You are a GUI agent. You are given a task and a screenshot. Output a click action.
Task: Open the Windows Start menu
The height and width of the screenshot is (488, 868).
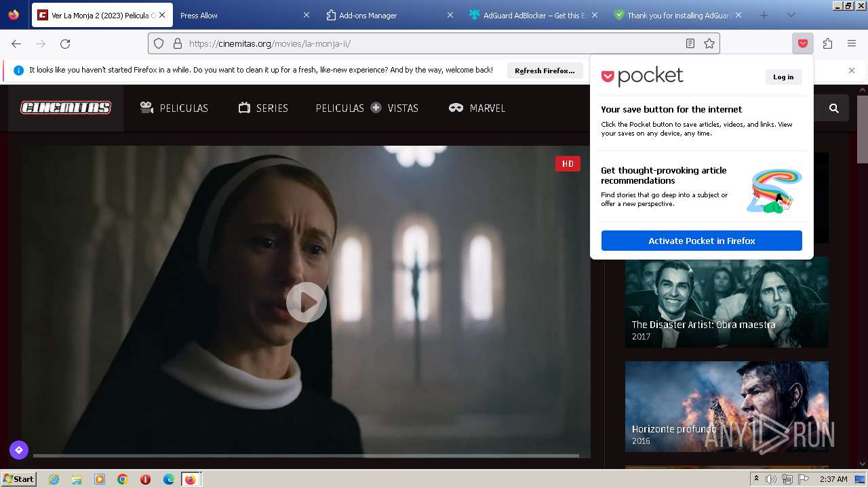pyautogui.click(x=19, y=479)
